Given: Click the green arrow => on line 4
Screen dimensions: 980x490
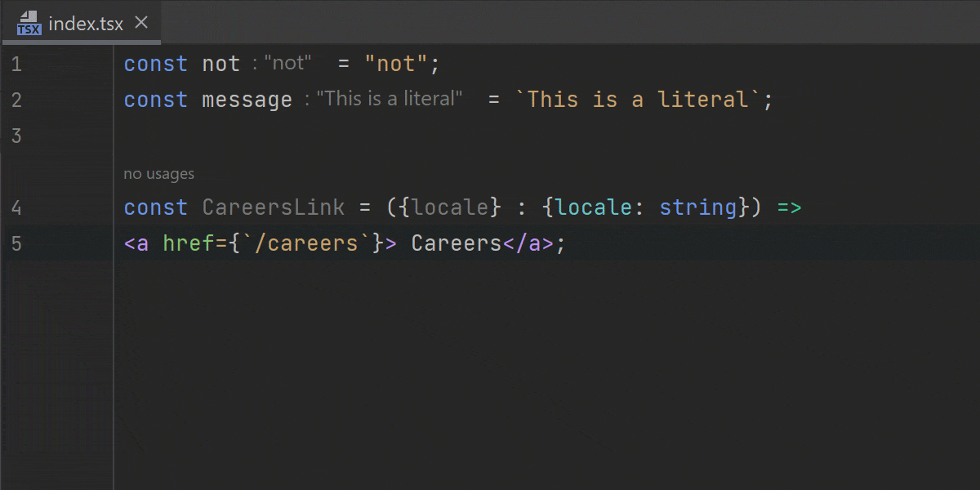Looking at the screenshot, I should coord(789,207).
